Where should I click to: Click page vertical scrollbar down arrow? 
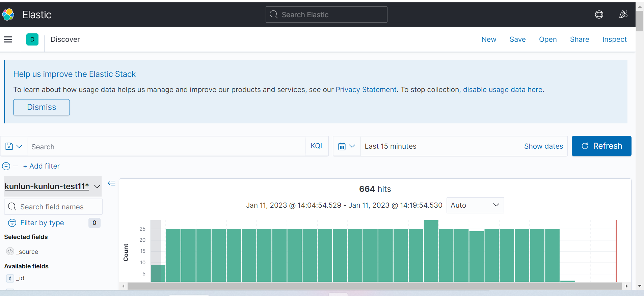640,286
